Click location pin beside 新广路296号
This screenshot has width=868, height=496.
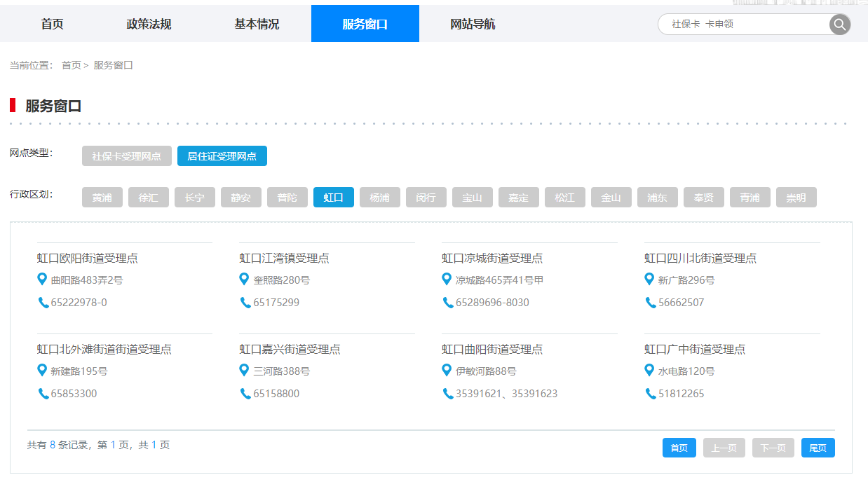pyautogui.click(x=649, y=280)
